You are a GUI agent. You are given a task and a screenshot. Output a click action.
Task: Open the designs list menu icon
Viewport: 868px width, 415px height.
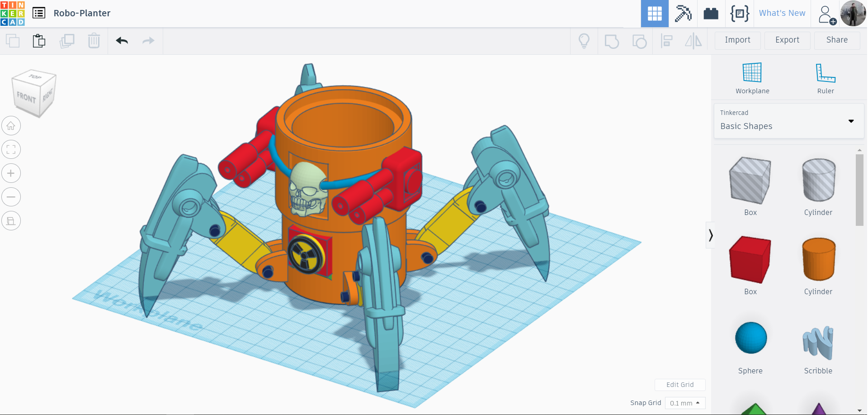coord(39,13)
